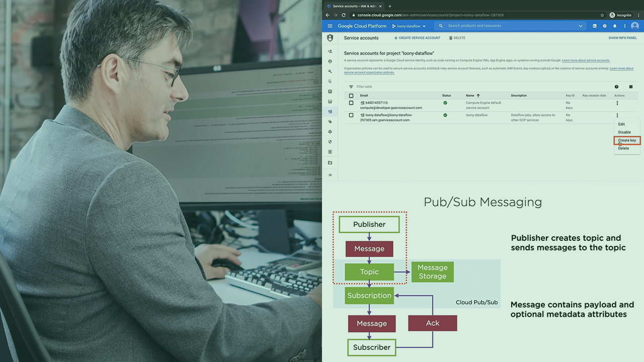Open the notifications bell
Image resolution: width=644 pixels, height=362 pixels.
(x=615, y=26)
